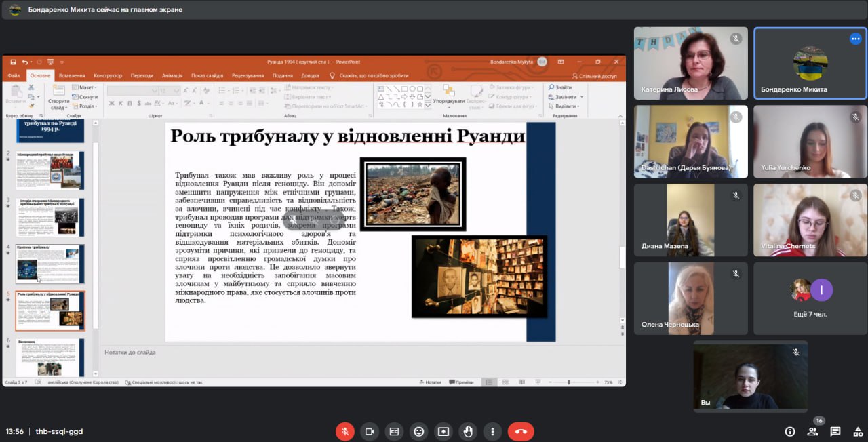This screenshot has width=868, height=442.
Task: Reset the slide with Скинути
Action: point(85,97)
